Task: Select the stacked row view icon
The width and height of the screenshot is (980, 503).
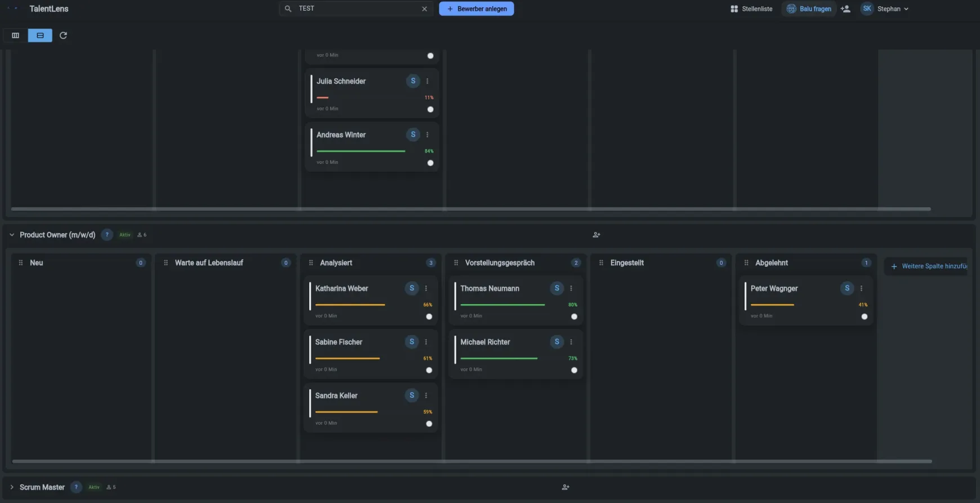Action: click(40, 35)
